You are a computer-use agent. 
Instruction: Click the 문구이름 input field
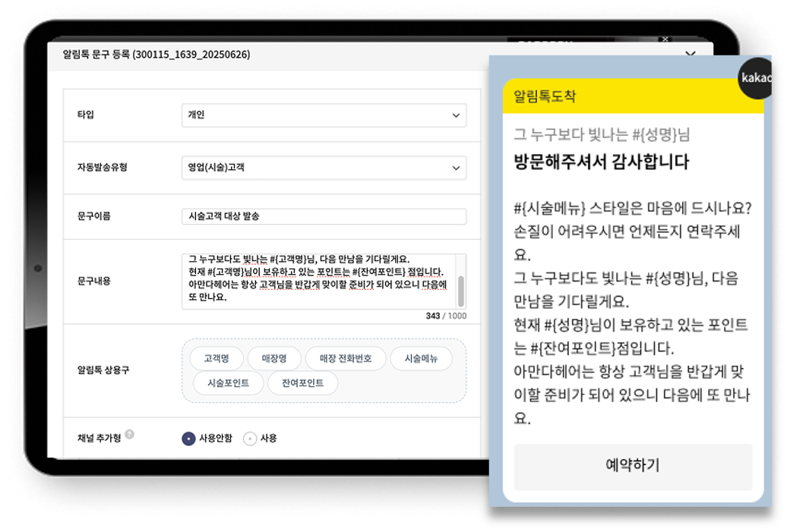(x=324, y=216)
